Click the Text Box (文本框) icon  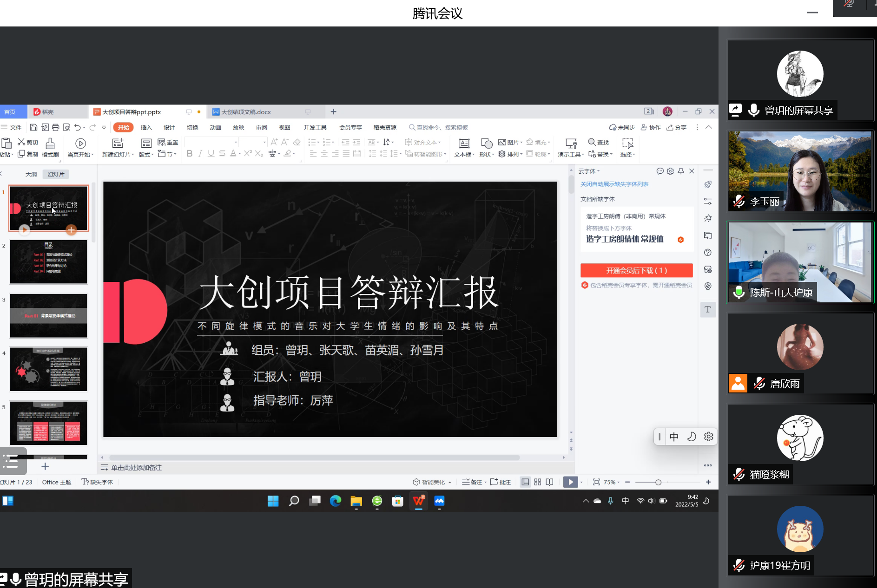point(464,144)
